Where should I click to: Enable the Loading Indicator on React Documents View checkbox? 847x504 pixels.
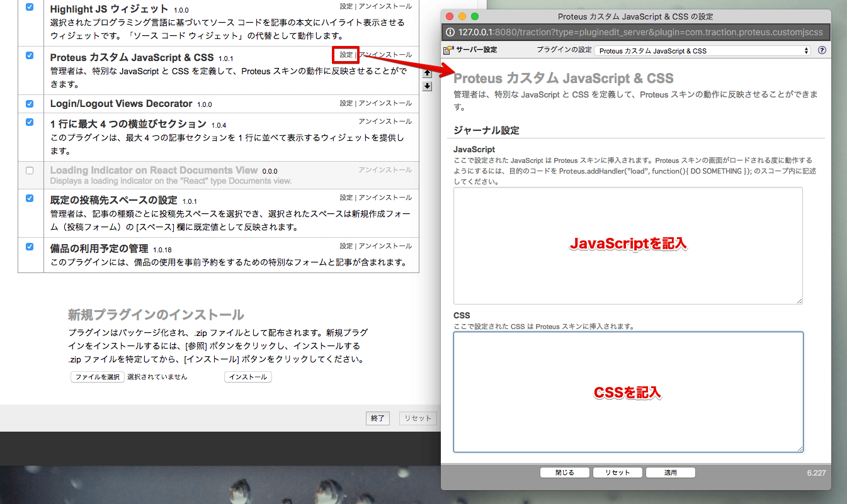point(30,171)
